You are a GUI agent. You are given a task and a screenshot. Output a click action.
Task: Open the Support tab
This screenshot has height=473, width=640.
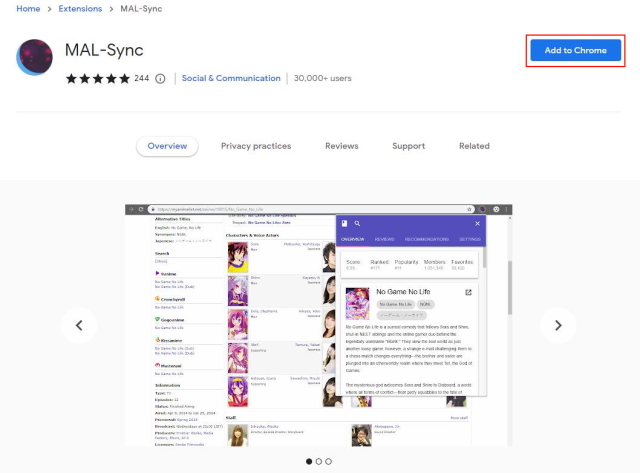tap(408, 146)
